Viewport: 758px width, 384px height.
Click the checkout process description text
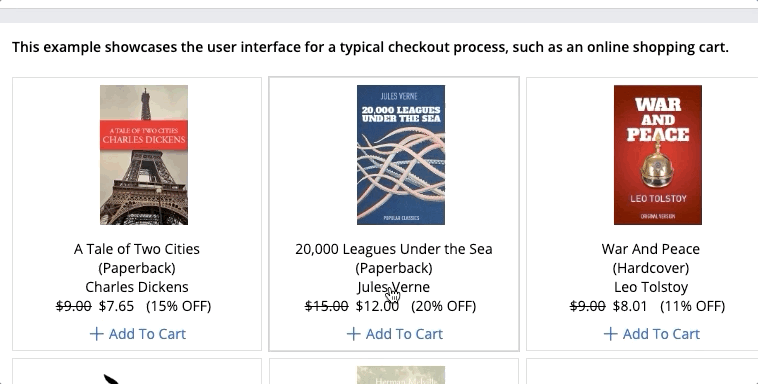pyautogui.click(x=370, y=47)
